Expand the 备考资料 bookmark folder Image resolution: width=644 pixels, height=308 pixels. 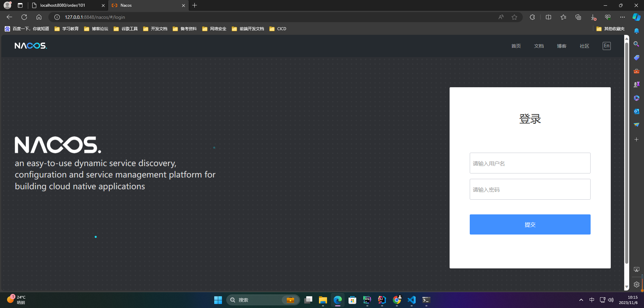185,29
